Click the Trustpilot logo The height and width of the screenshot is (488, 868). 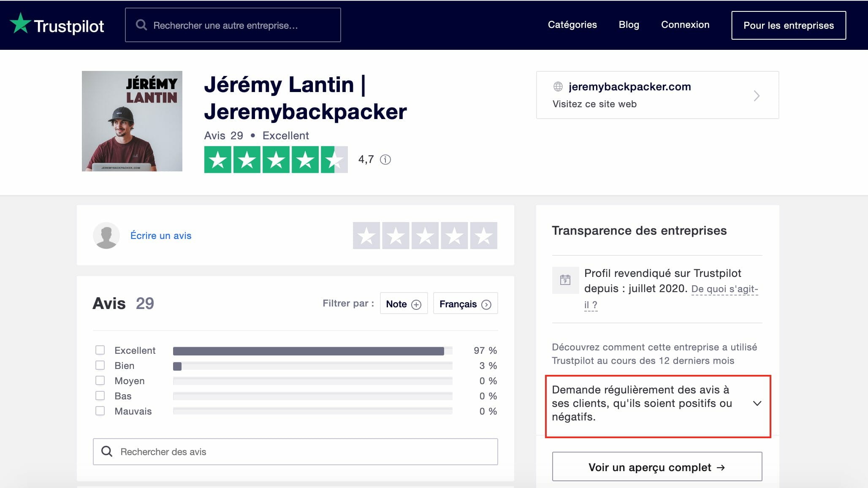(57, 24)
